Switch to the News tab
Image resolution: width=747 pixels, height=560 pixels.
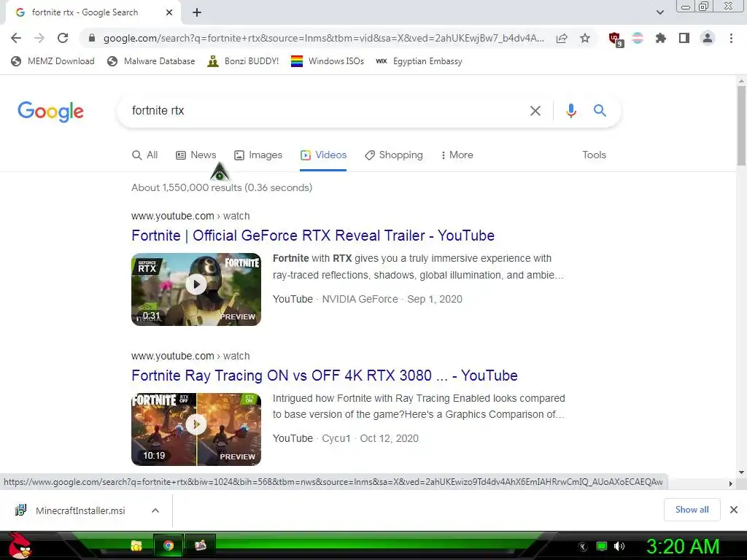(196, 155)
